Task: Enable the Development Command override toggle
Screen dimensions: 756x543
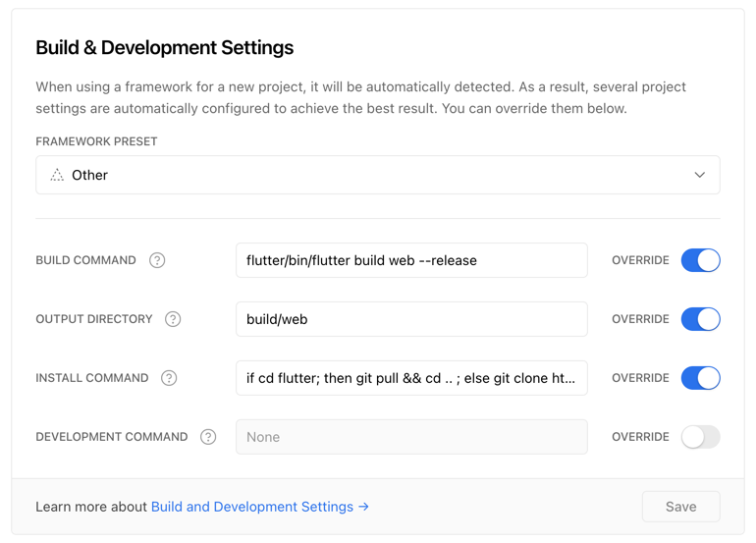Action: tap(701, 437)
